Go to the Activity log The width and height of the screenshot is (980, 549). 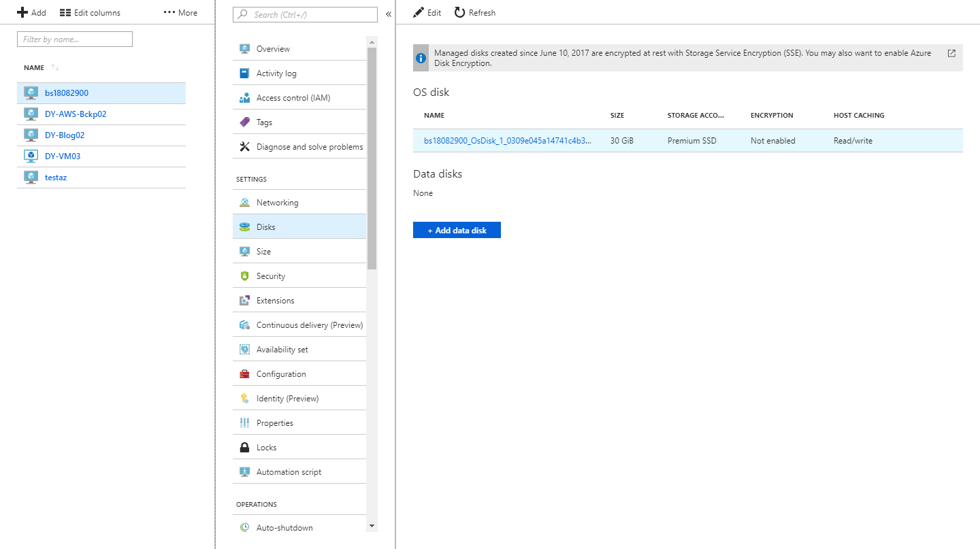[x=276, y=73]
